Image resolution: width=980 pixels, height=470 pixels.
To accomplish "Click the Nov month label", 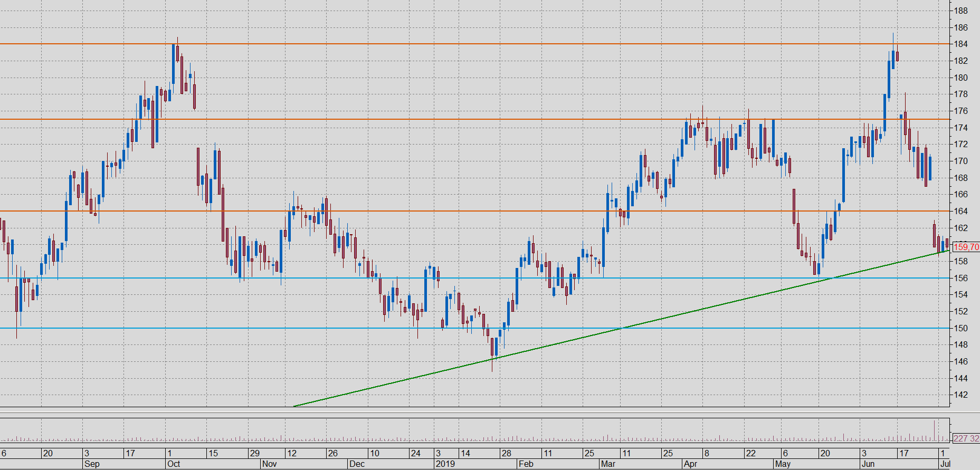I will point(269,464).
